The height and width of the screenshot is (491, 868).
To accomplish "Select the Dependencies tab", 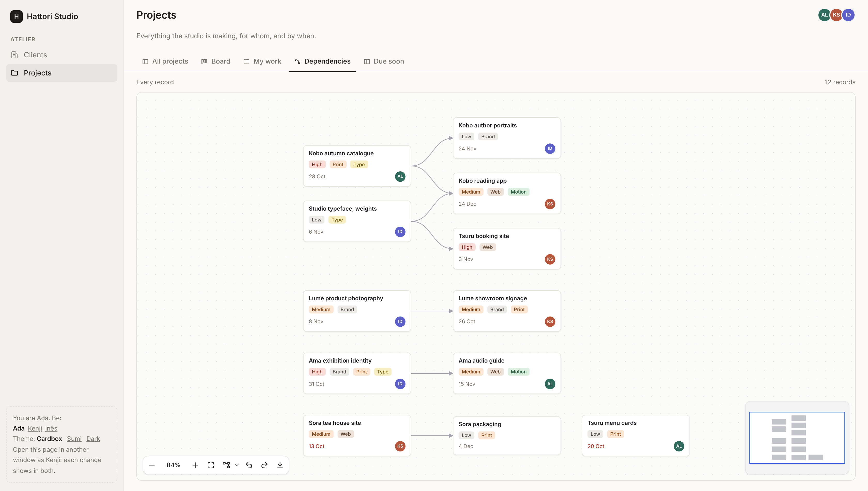I will pyautogui.click(x=322, y=61).
